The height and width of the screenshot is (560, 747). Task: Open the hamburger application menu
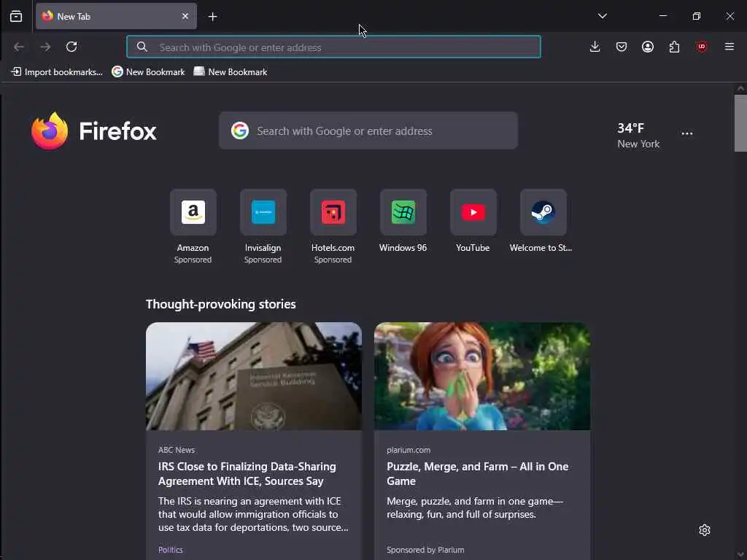point(729,47)
